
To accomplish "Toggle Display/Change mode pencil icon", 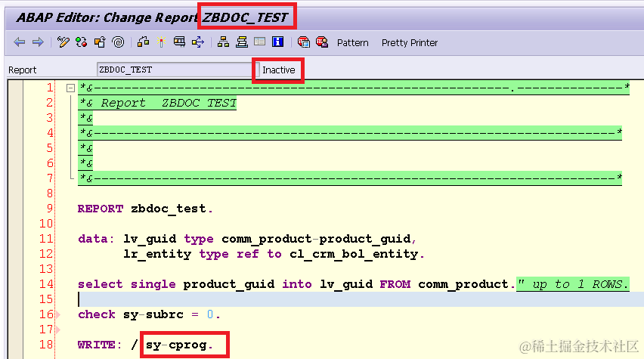I will point(63,42).
